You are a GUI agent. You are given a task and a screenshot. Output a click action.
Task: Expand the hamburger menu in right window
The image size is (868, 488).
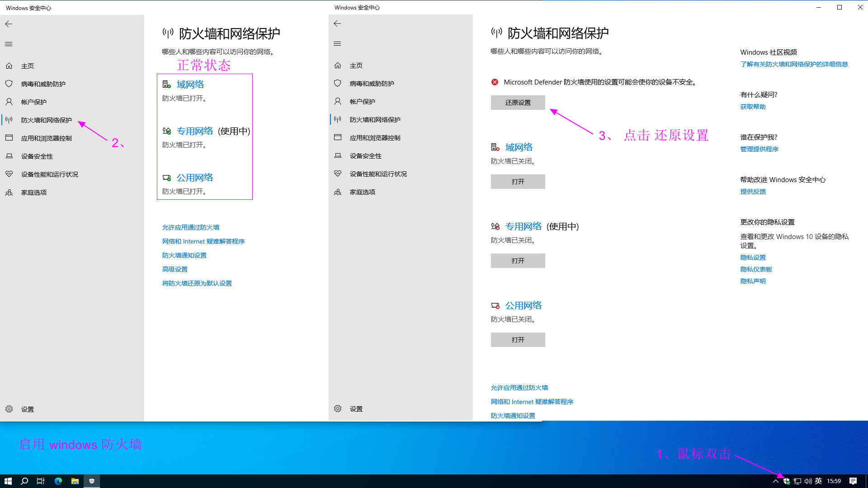click(x=337, y=43)
